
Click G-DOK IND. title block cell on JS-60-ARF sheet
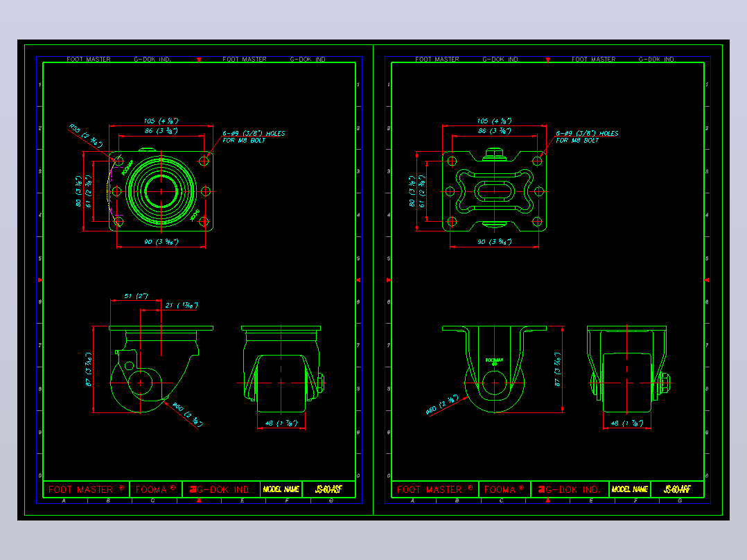click(x=570, y=489)
